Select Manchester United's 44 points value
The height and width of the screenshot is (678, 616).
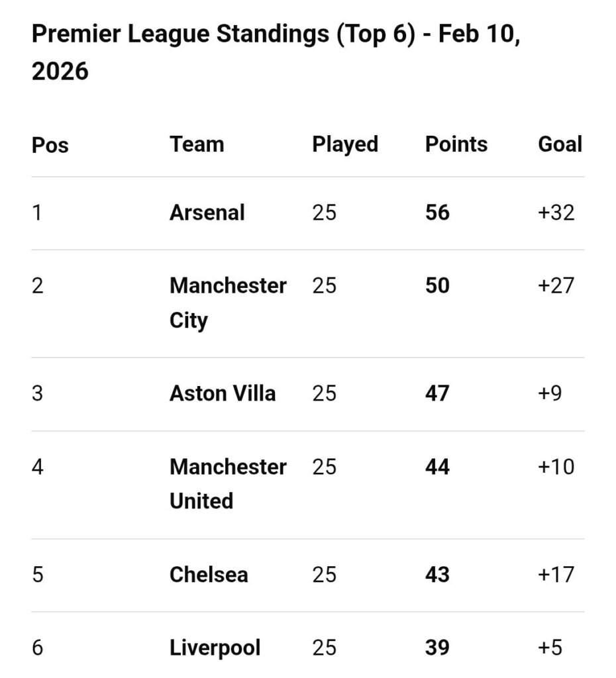pos(437,467)
